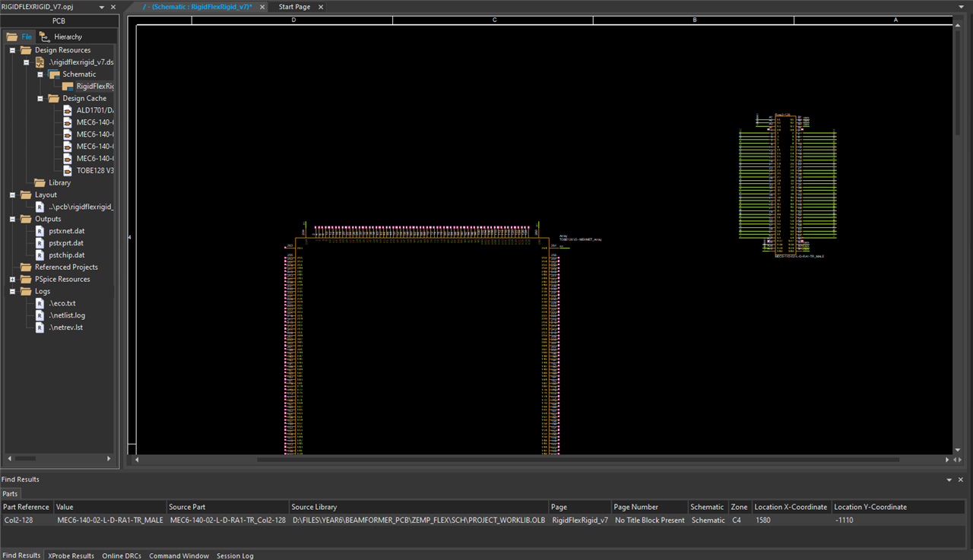Select the netlist.log file icon
Screen dimensions: 973x560
[40, 315]
